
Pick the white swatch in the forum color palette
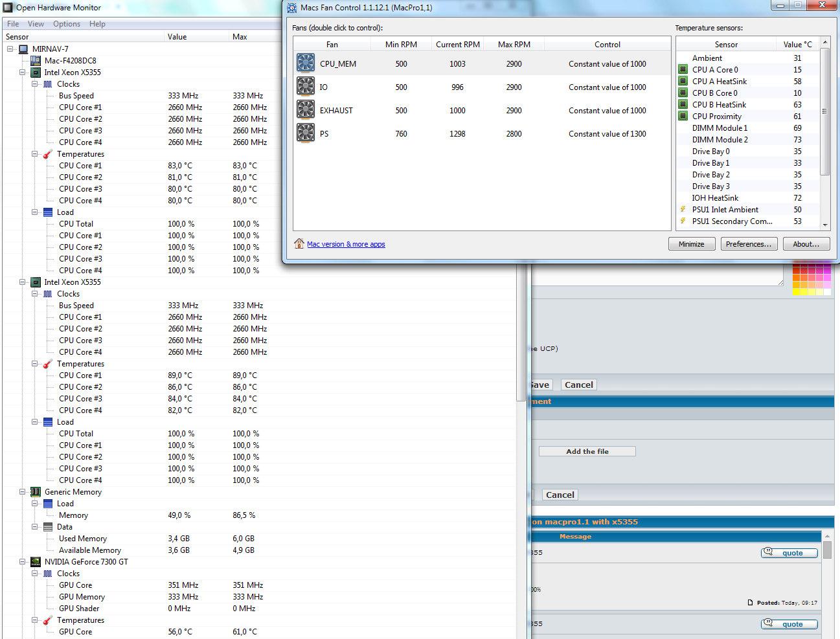click(x=827, y=292)
